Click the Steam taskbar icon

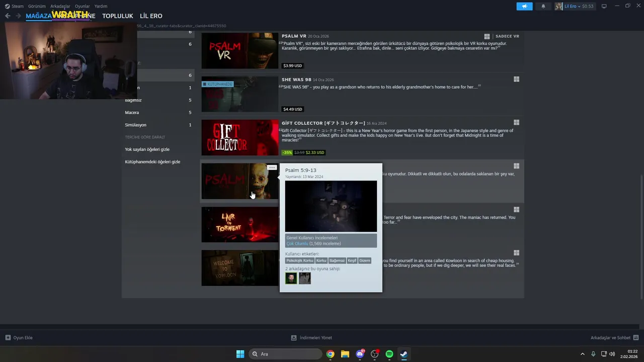(404, 354)
